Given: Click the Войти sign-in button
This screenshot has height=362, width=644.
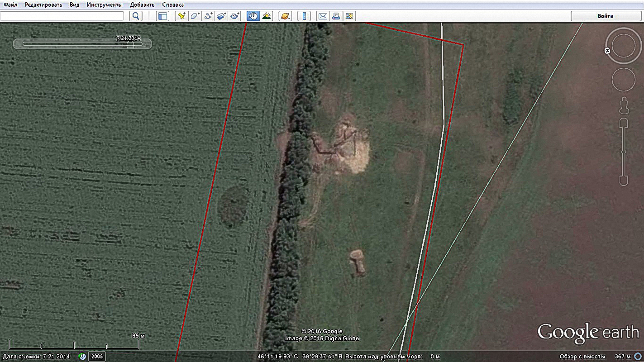Looking at the screenshot, I should click(x=606, y=16).
